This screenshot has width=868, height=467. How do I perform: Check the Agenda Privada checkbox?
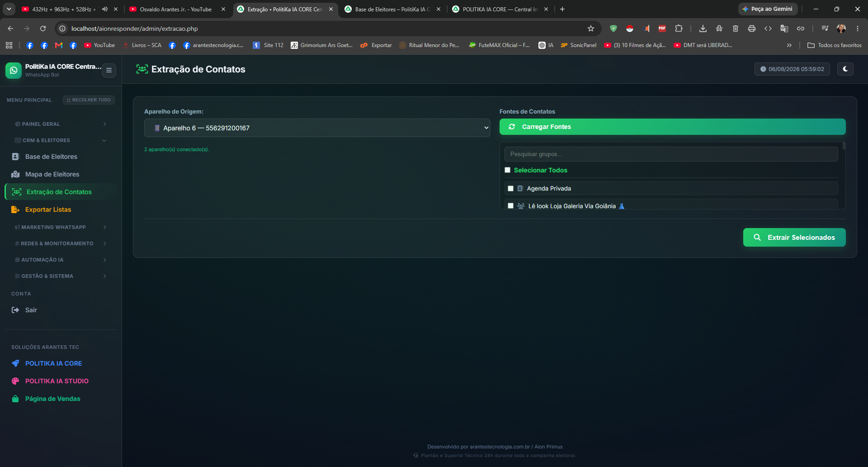pyautogui.click(x=510, y=189)
